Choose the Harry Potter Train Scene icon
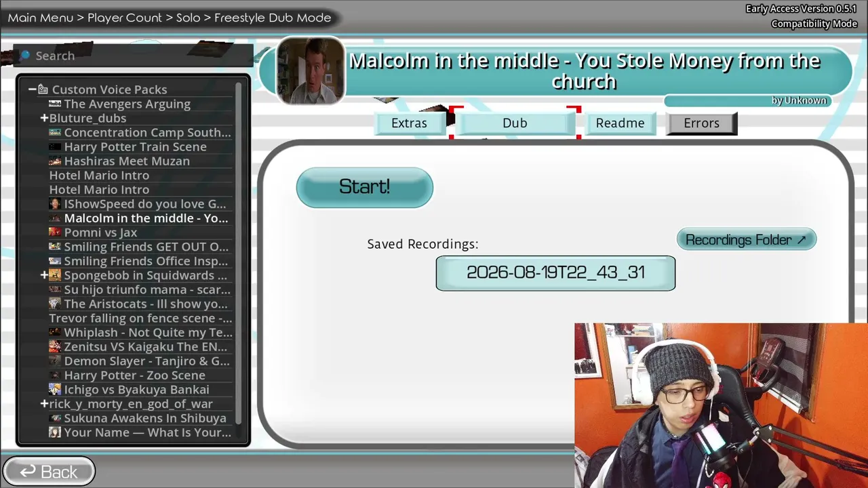Image resolution: width=868 pixels, height=488 pixels. pos(55,146)
